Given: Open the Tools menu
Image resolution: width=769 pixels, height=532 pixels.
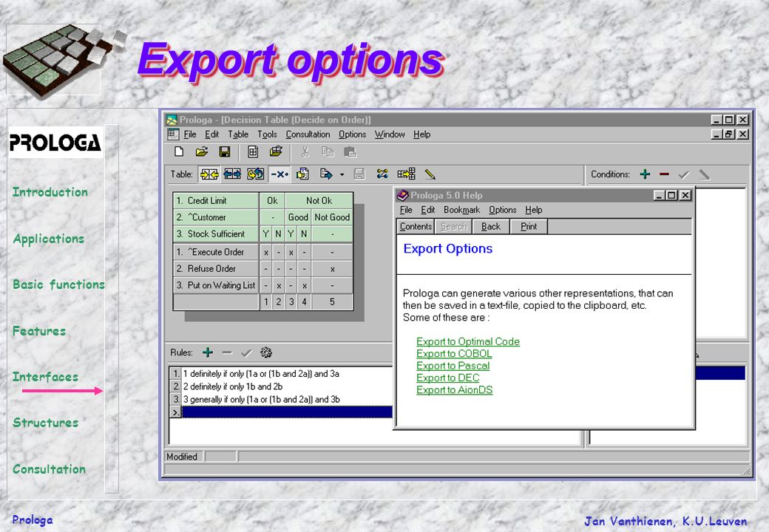Looking at the screenshot, I should click(267, 134).
